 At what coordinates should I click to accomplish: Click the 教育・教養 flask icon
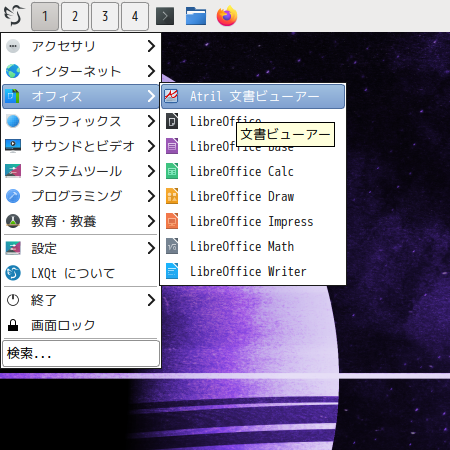click(x=13, y=221)
